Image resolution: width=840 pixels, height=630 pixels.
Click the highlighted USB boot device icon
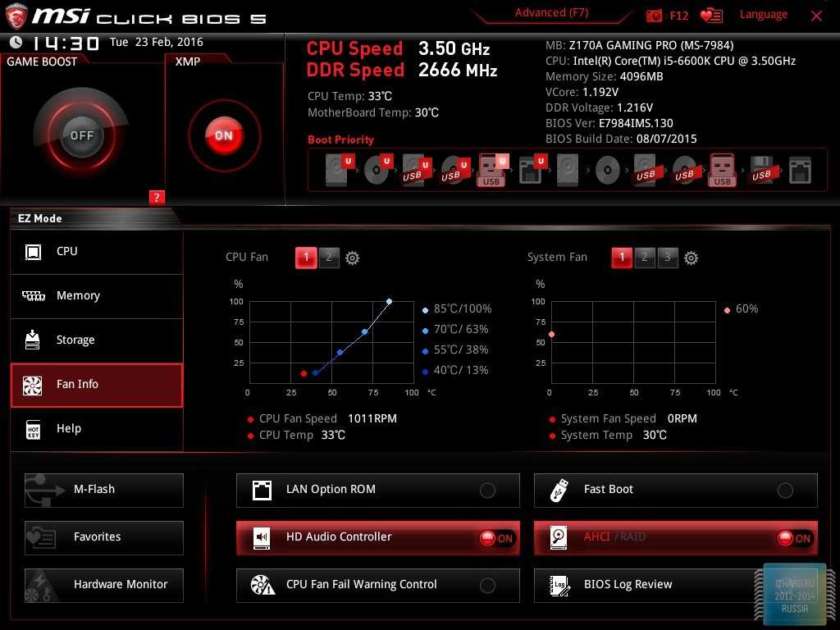click(x=492, y=170)
